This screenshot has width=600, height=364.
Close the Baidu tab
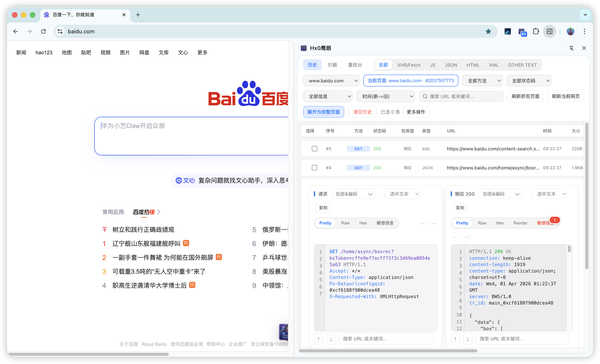click(x=124, y=15)
